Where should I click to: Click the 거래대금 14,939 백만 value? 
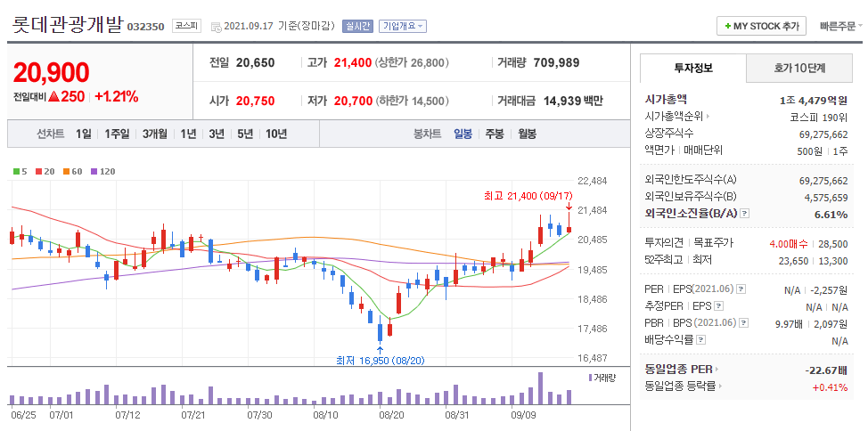click(572, 102)
